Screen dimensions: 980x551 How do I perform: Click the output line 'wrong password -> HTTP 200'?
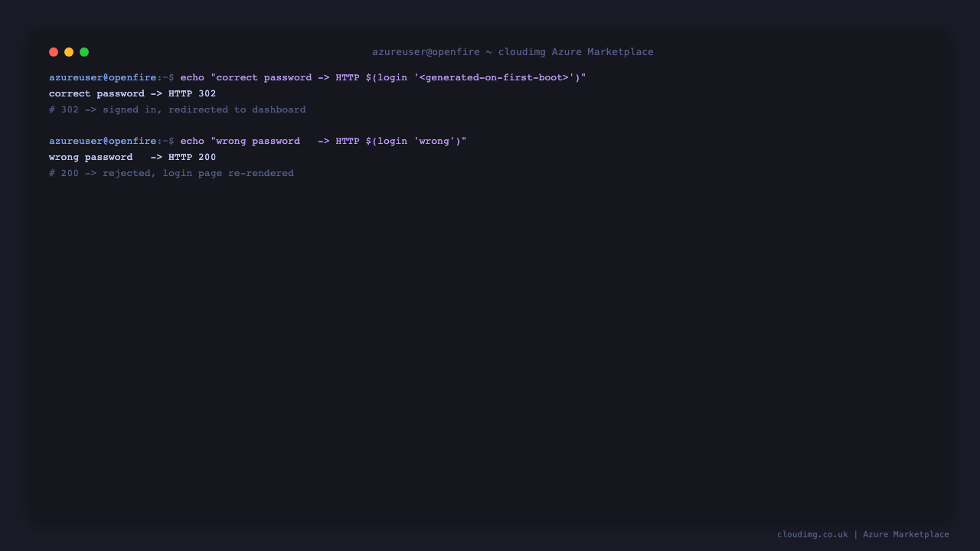pos(132,158)
